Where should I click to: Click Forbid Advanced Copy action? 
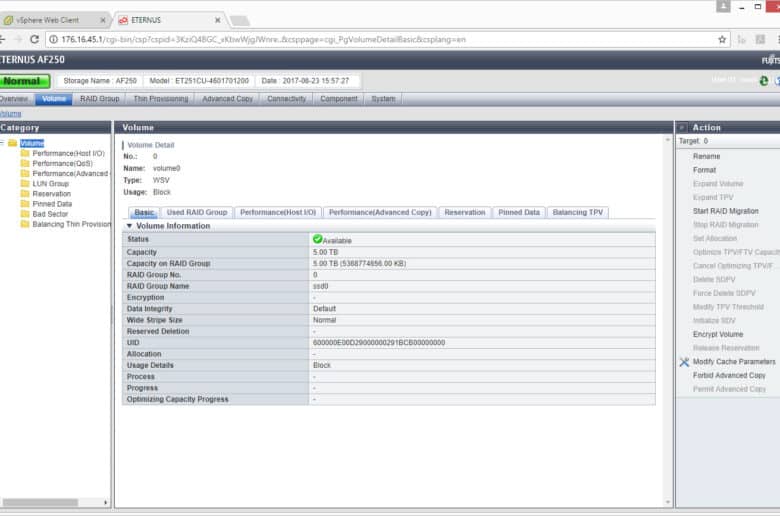tap(729, 376)
